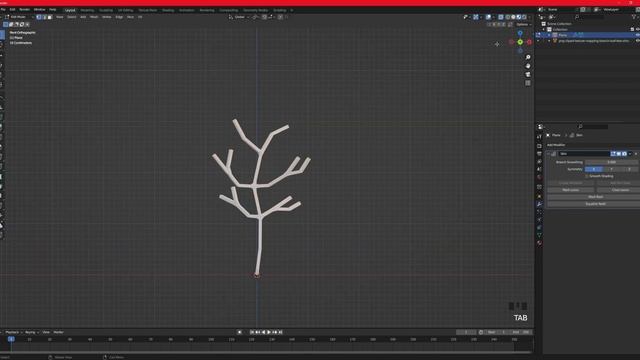Click the viewport zoom magnifier icon
This screenshot has height=360, width=640.
[528, 57]
